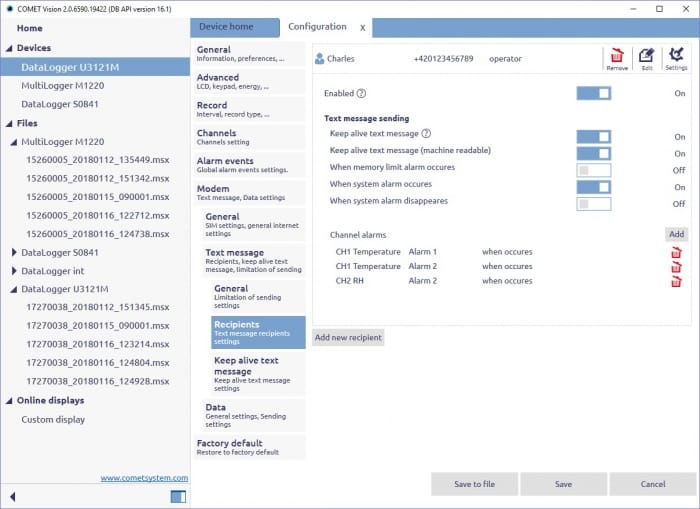Toggle the system alarm disappears switch

click(593, 204)
